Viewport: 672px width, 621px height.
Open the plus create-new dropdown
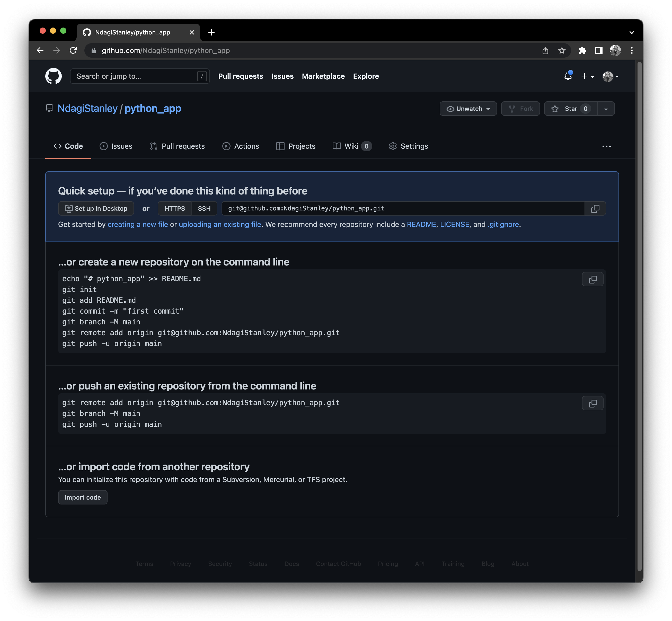(587, 76)
